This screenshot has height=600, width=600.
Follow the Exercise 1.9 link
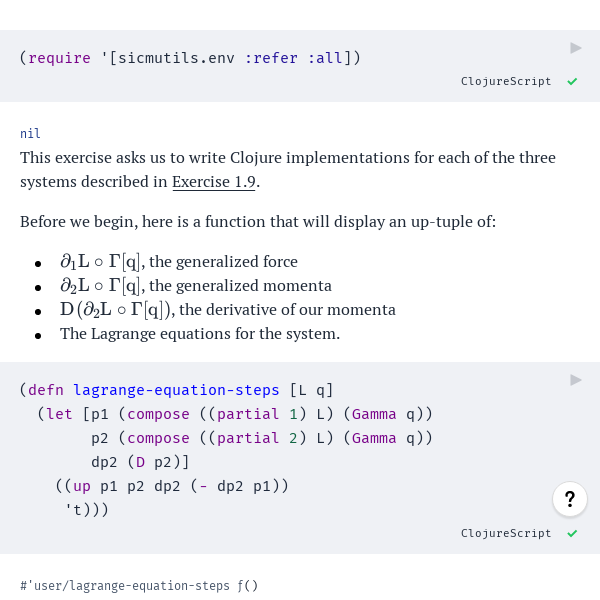pos(214,182)
